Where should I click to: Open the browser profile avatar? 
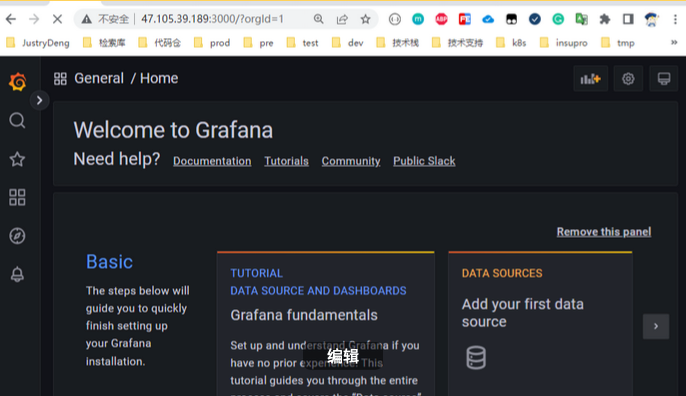[x=651, y=19]
